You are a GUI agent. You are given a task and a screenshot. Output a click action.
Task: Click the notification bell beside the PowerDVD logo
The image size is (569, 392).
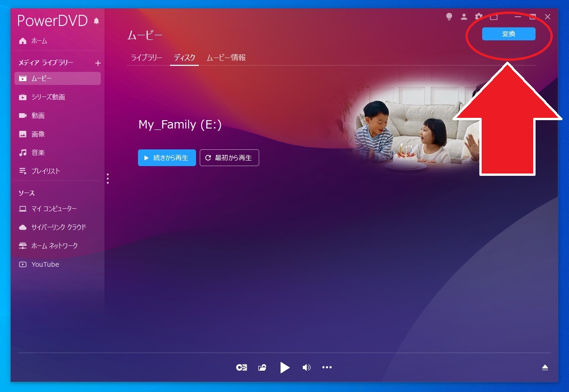point(97,21)
